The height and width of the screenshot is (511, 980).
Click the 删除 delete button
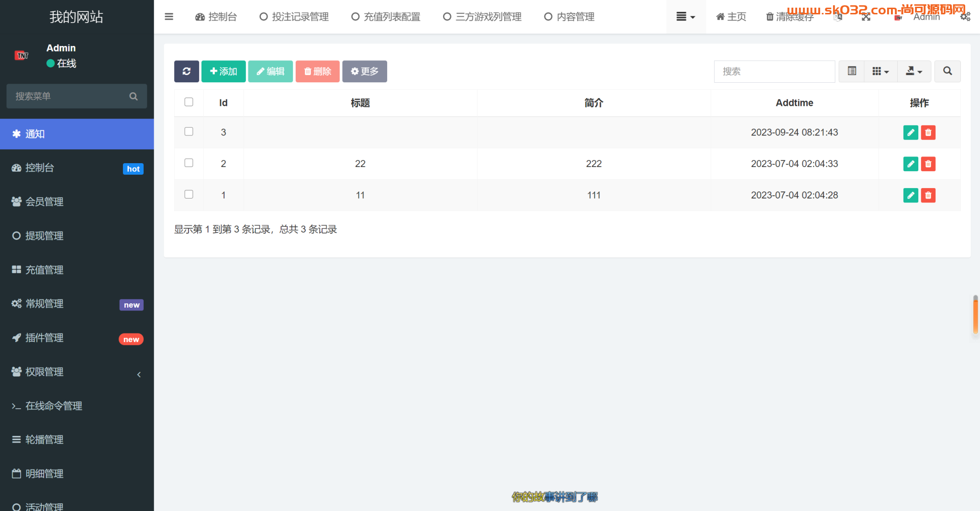(318, 71)
